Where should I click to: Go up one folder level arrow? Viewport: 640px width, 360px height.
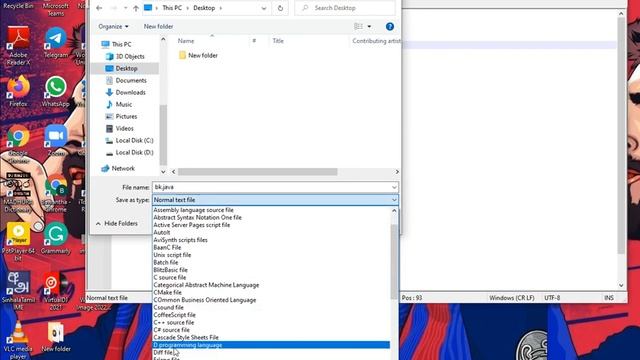(136, 8)
